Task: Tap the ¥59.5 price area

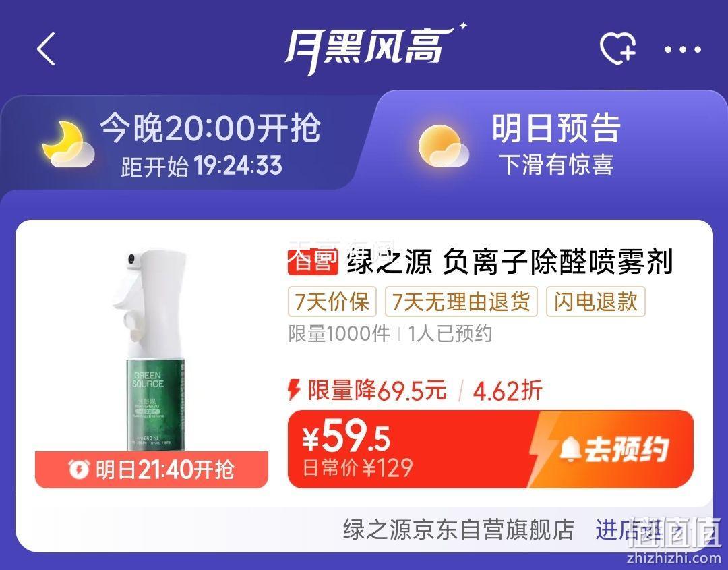Action: [x=346, y=438]
